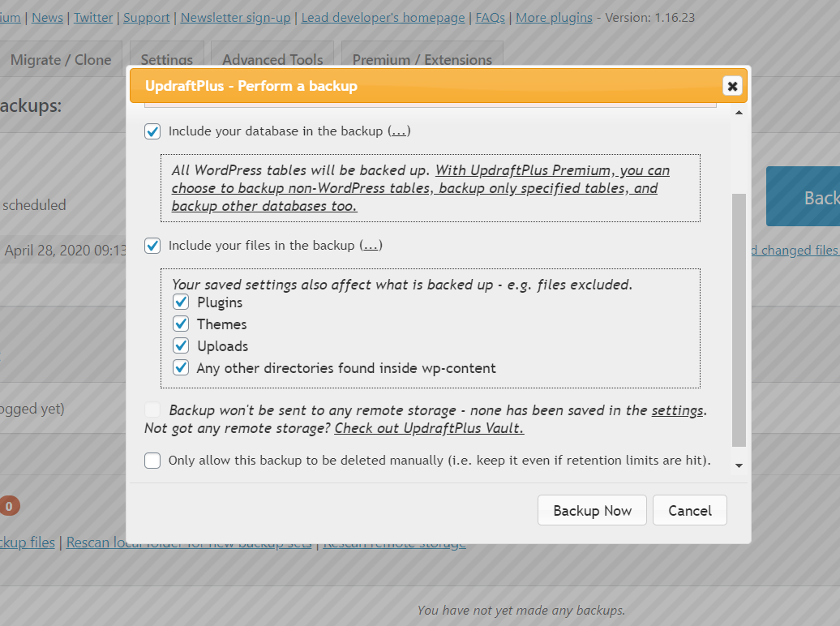
Task: Open Check out UpdraftPlus Vault link
Action: (429, 428)
